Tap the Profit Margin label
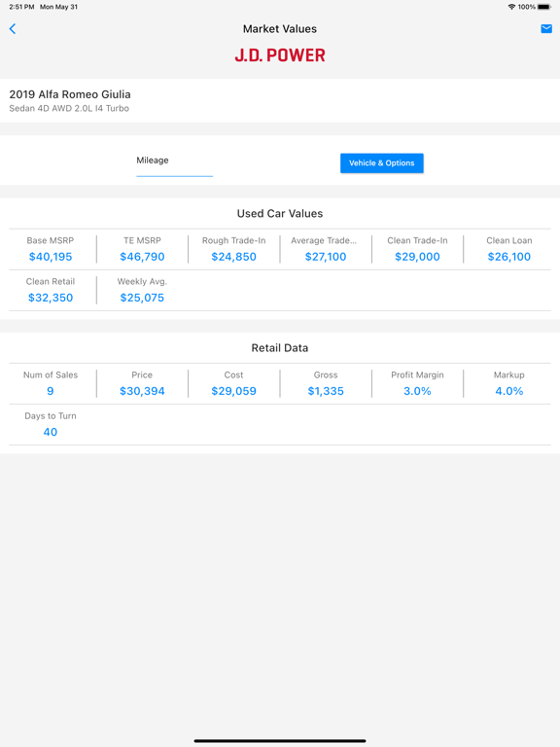Image resolution: width=560 pixels, height=747 pixels. (x=418, y=374)
